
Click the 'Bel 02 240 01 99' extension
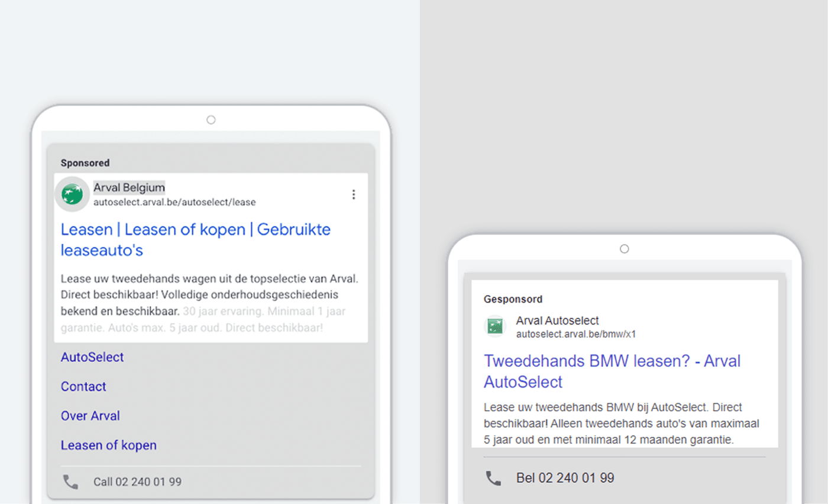pos(565,478)
